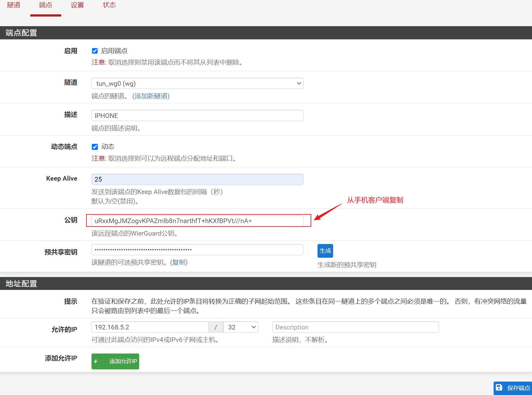Viewport: 532px width, 395px height.
Task: Click the 公钥 public key input
Action: (x=197, y=221)
